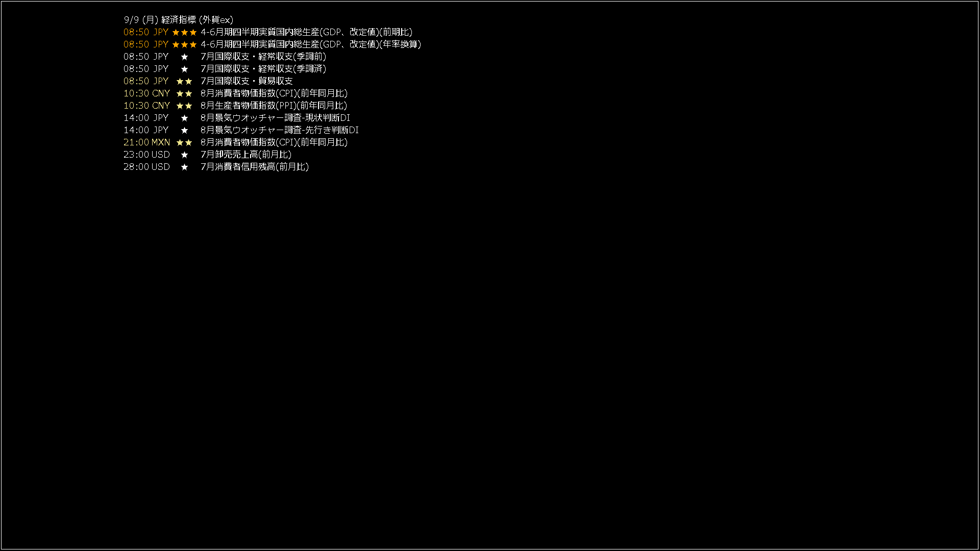
Task: Click the single star beside 経常収支(季調済)
Action: point(184,69)
